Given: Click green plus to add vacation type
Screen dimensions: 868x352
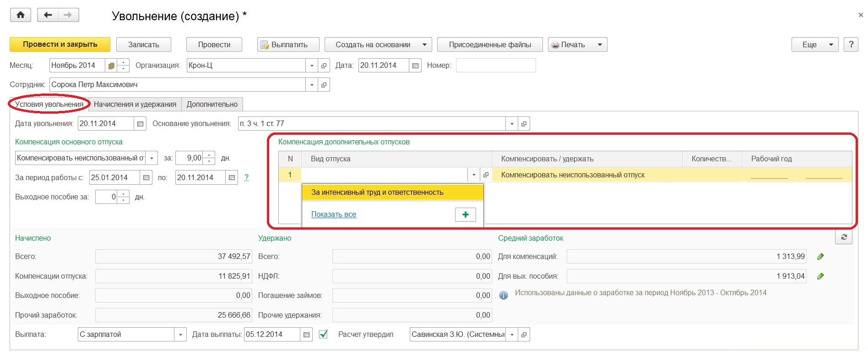Looking at the screenshot, I should tap(465, 214).
